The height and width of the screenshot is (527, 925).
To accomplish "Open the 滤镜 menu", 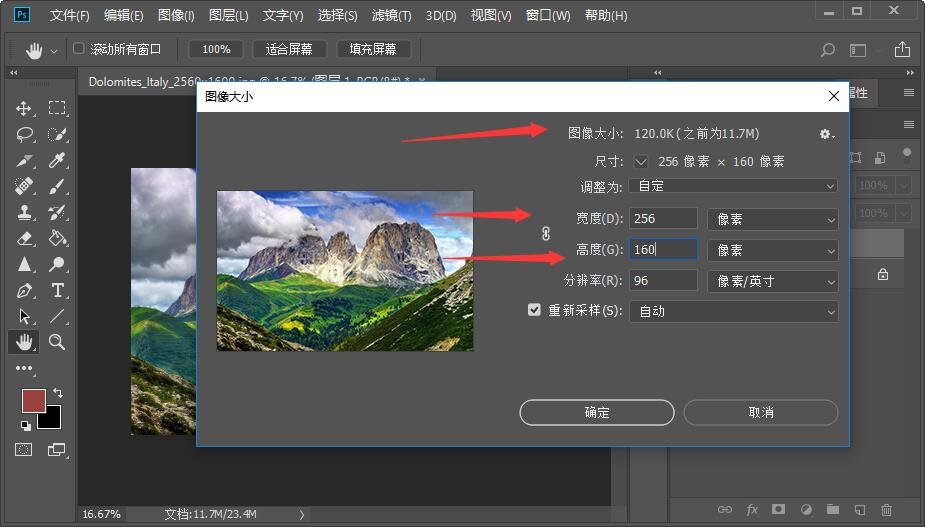I will [391, 15].
